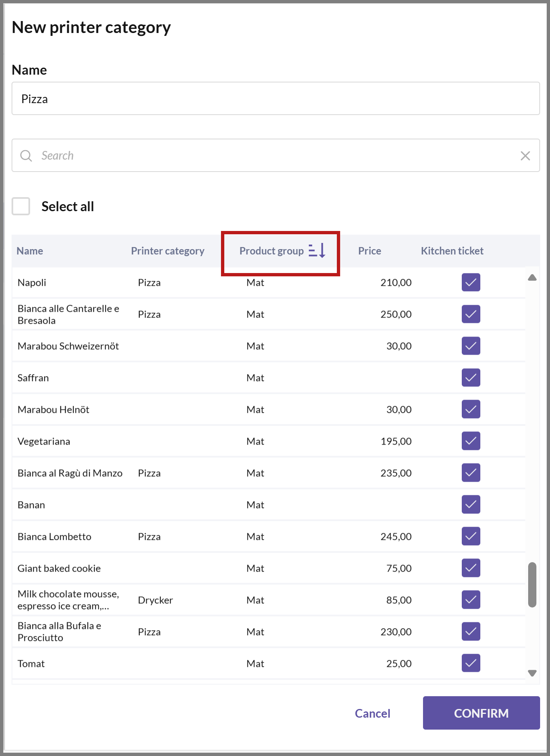
Task: Click the scrollbar down arrow
Action: point(532,673)
